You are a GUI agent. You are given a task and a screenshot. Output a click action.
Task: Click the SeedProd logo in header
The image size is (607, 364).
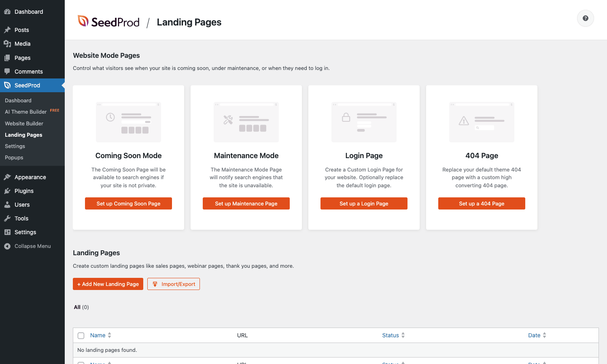[108, 22]
